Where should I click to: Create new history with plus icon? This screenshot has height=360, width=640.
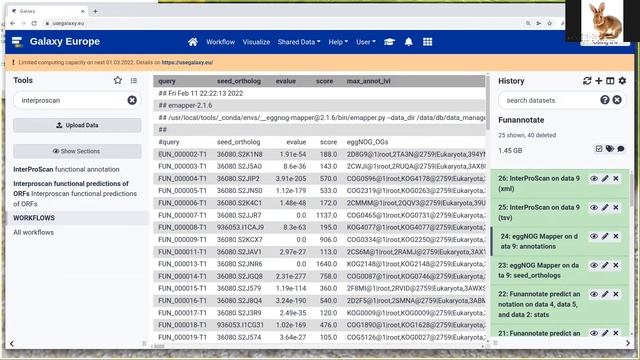(x=598, y=81)
